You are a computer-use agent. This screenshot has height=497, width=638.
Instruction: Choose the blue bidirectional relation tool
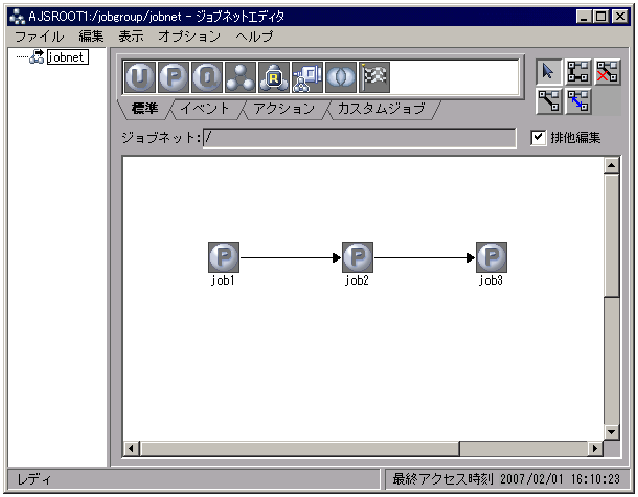578,101
